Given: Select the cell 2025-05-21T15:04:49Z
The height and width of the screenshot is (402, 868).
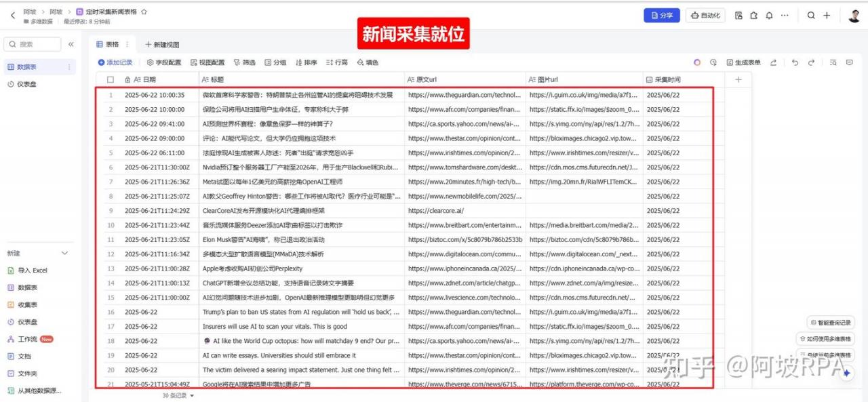Looking at the screenshot, I should (159, 384).
